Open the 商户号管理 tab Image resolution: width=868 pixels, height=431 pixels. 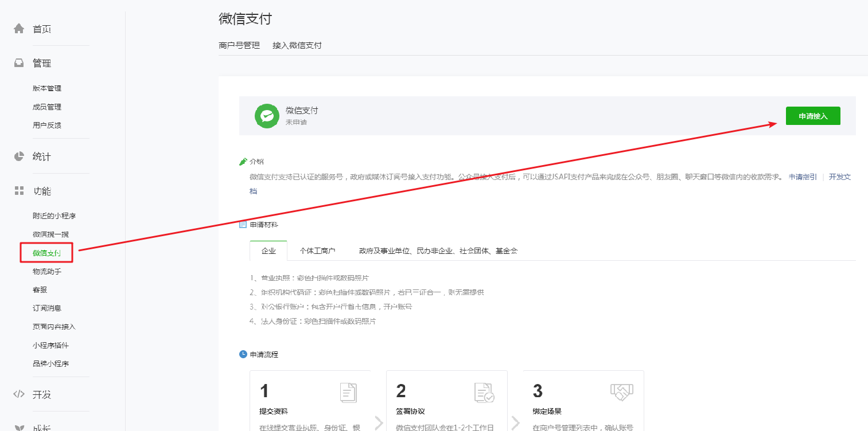[x=239, y=45]
